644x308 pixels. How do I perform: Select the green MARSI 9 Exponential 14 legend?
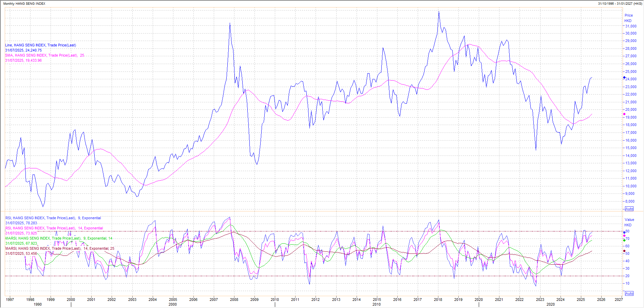click(x=59, y=238)
